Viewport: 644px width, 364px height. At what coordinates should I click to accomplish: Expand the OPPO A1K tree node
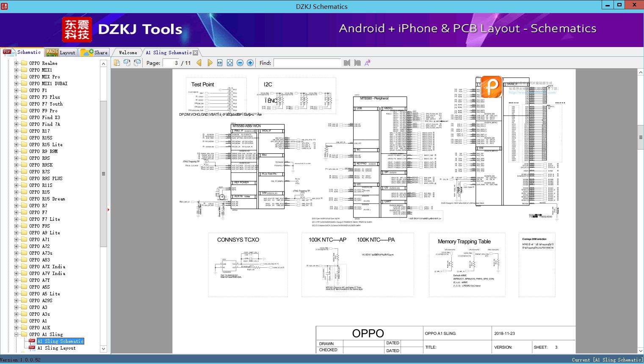[x=17, y=328]
